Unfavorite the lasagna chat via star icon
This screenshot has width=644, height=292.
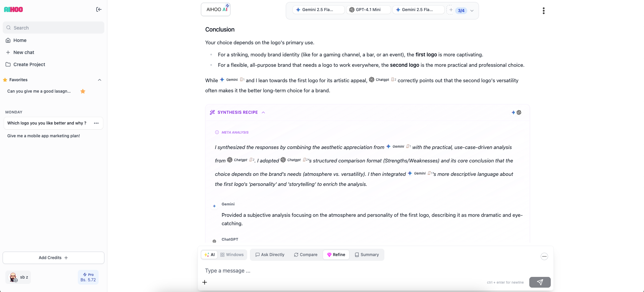point(83,91)
